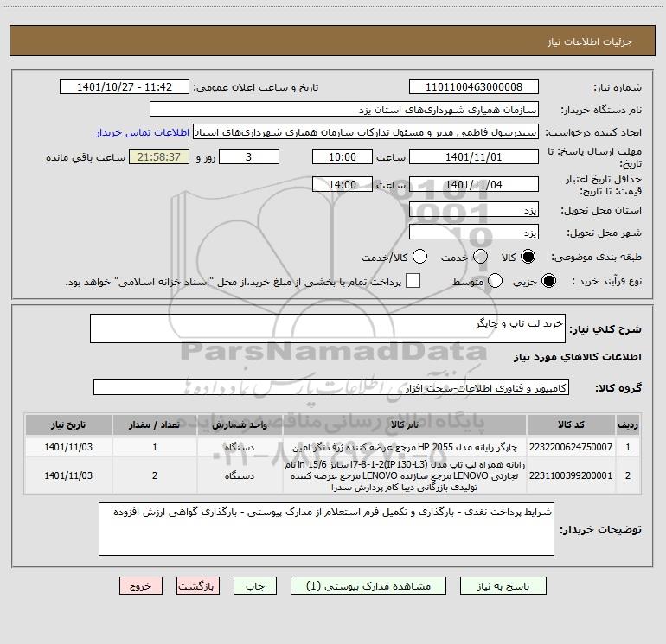The image size is (666, 644).
Task: Click the واحد شمارش column header
Action: pos(240,424)
